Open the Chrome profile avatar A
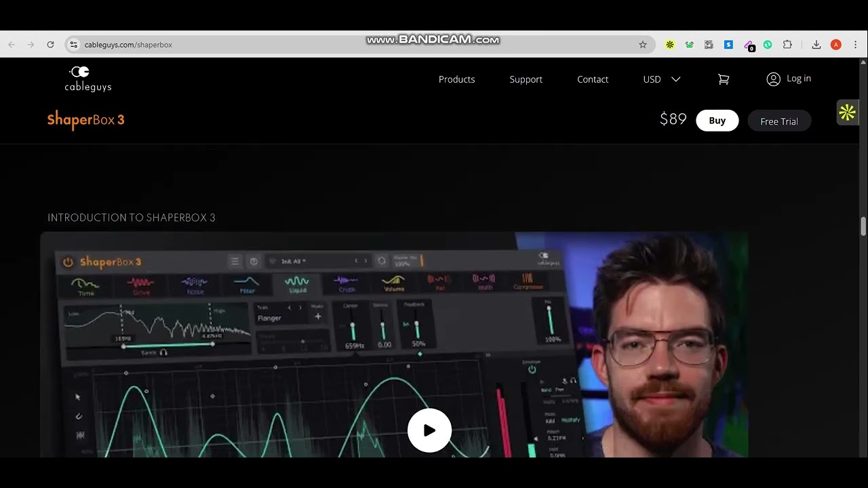Image resolution: width=868 pixels, height=488 pixels. click(x=836, y=45)
